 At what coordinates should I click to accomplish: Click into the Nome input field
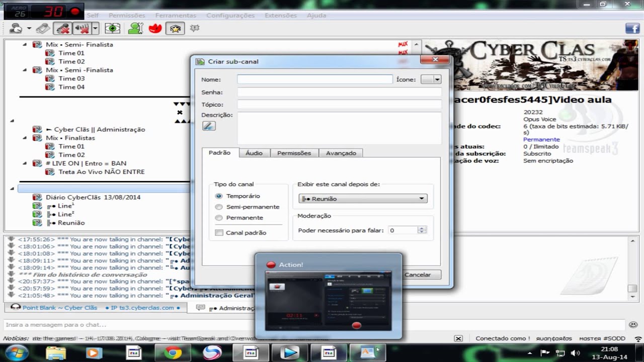(x=315, y=79)
